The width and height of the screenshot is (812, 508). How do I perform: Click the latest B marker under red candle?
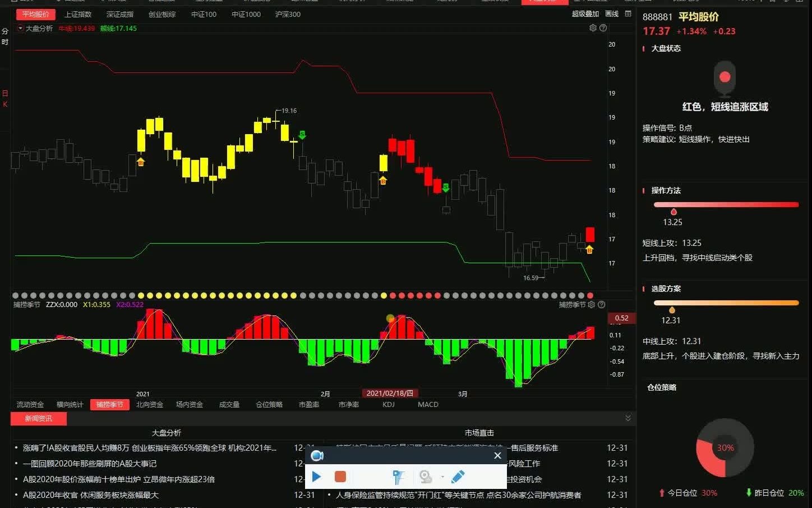tap(589, 249)
